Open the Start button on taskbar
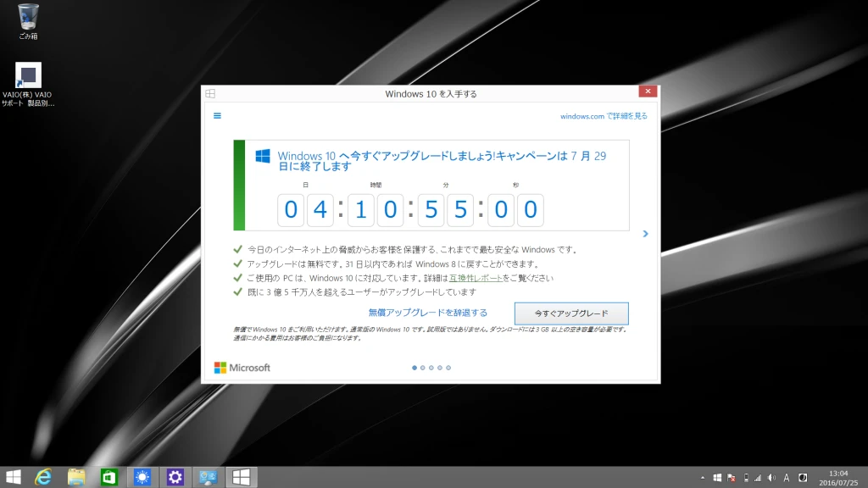This screenshot has height=488, width=868. point(14,477)
